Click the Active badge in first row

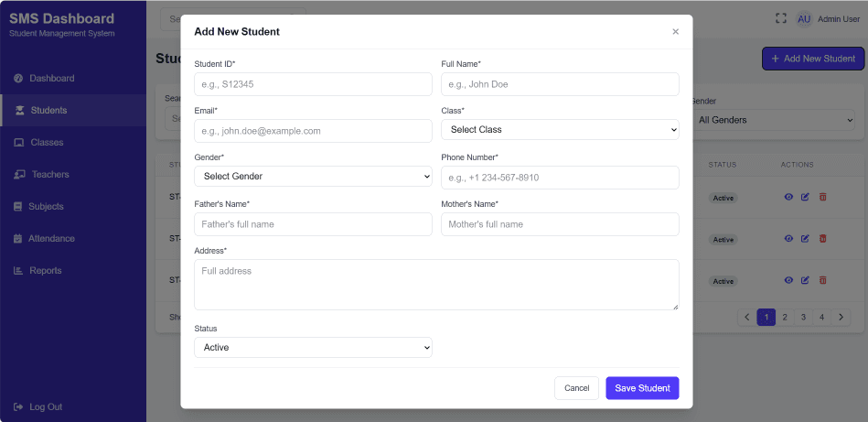click(723, 198)
